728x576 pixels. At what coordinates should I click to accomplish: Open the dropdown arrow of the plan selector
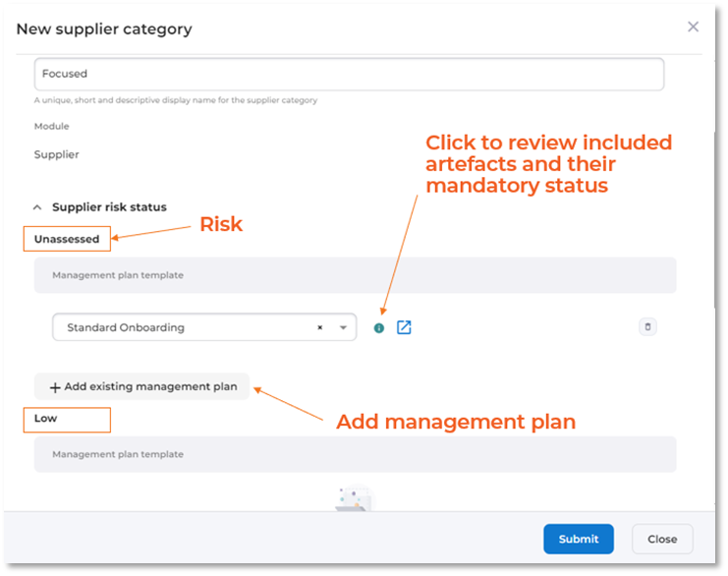(343, 328)
